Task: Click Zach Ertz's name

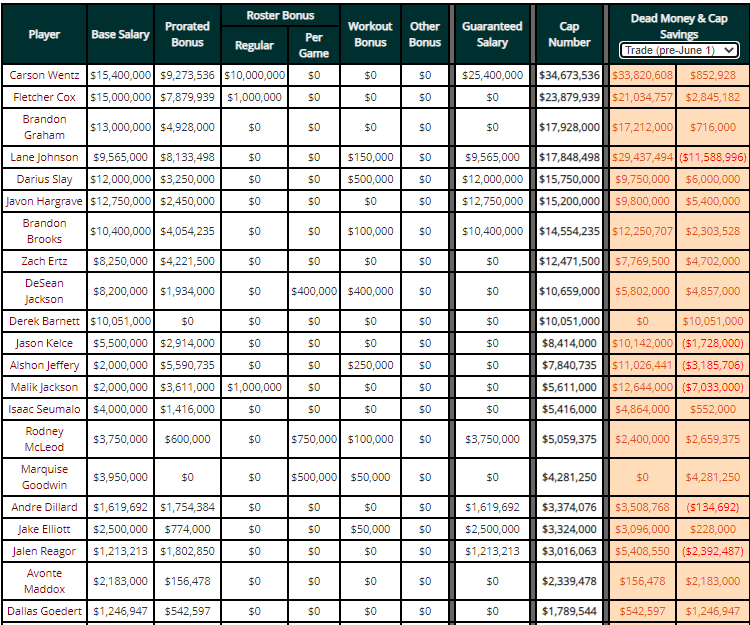Action: [x=44, y=260]
